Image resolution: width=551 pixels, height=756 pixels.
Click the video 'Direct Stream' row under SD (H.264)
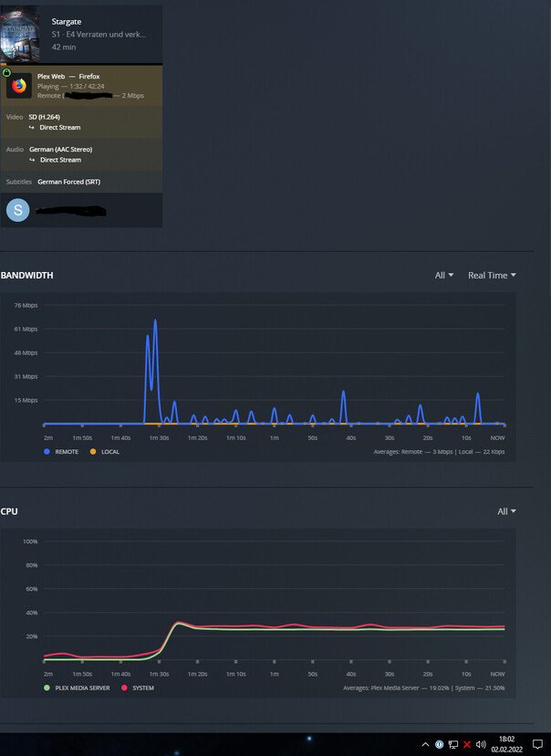pos(55,127)
